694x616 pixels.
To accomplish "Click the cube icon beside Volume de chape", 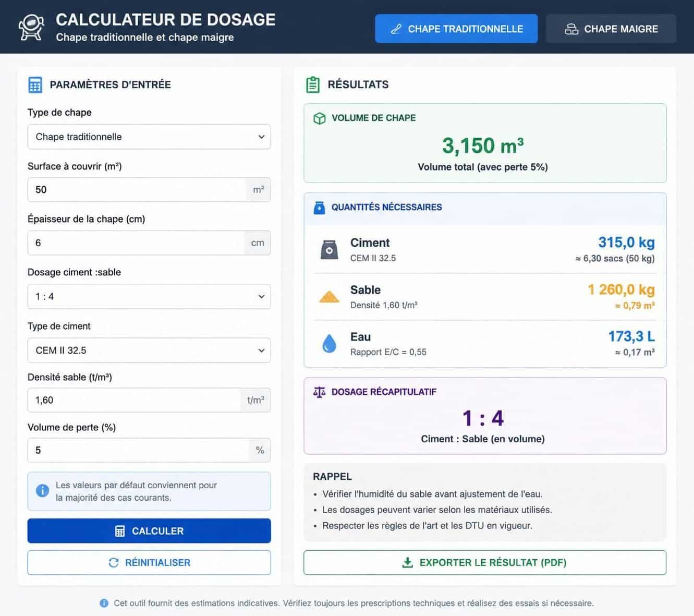I will point(320,118).
